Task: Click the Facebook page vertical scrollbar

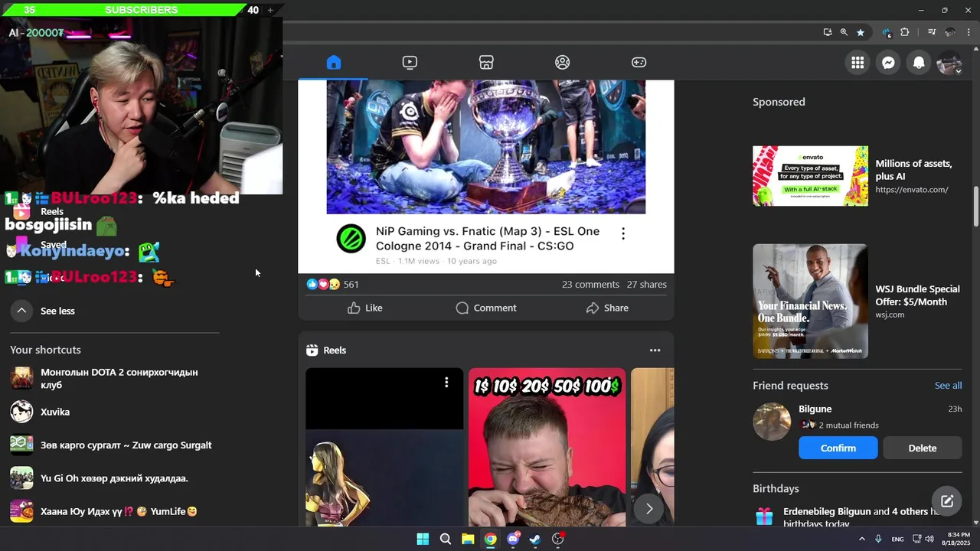Action: 975,207
